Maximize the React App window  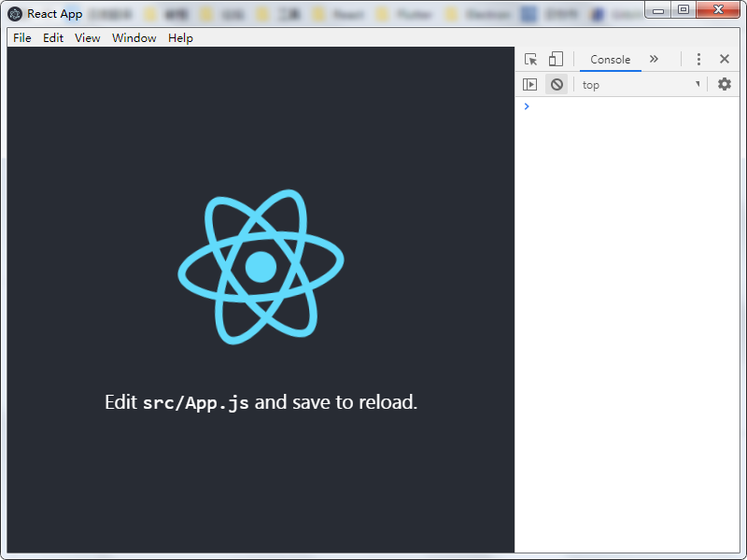[684, 9]
